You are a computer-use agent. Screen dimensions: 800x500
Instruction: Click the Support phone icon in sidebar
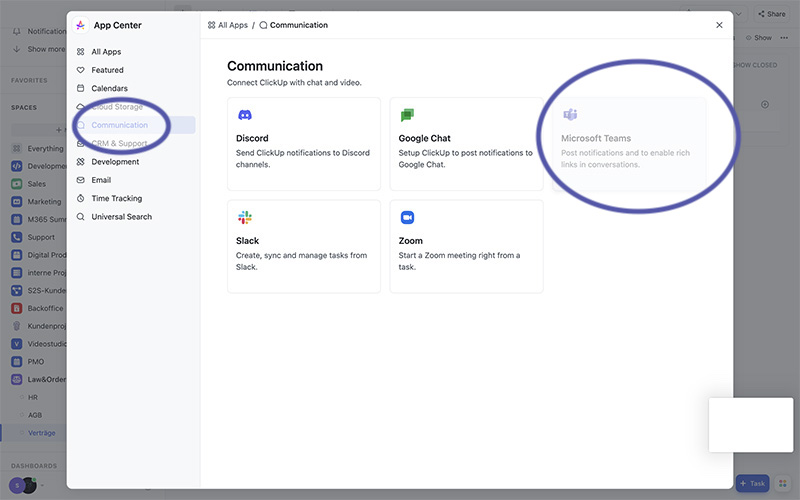(x=17, y=237)
